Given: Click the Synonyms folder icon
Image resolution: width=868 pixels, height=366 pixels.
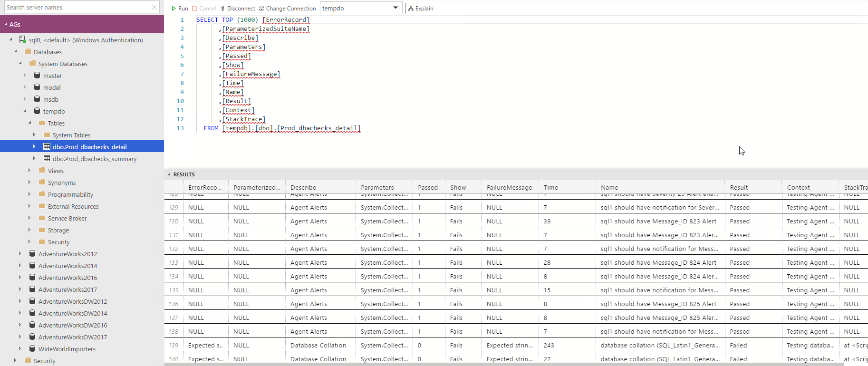Looking at the screenshot, I should 42,182.
